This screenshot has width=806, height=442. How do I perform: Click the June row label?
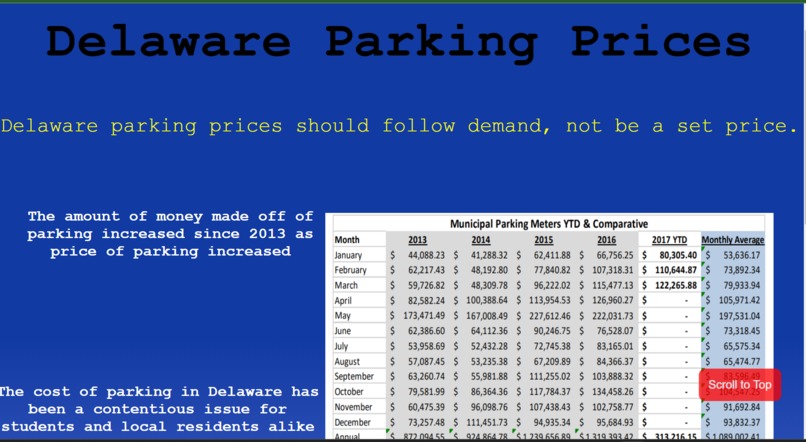coord(342,330)
